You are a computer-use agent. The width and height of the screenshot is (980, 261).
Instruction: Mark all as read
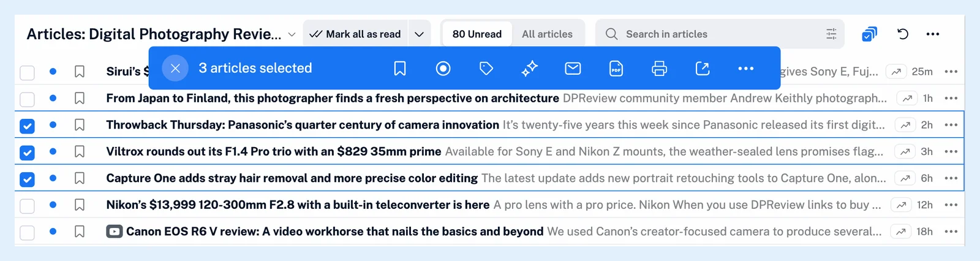(355, 34)
